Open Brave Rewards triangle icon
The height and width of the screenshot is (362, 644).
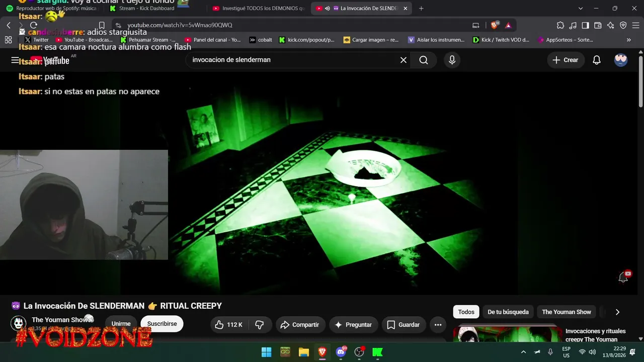(508, 25)
